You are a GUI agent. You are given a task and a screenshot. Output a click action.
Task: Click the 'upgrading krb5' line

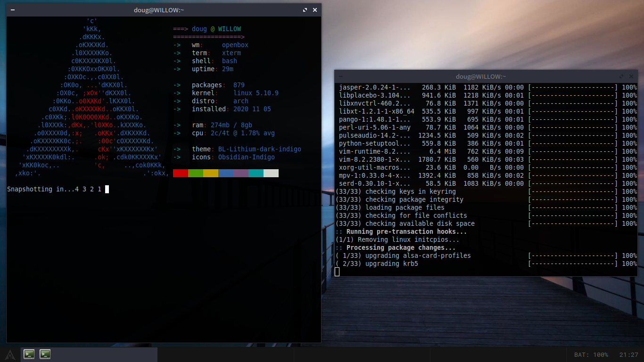click(486, 263)
